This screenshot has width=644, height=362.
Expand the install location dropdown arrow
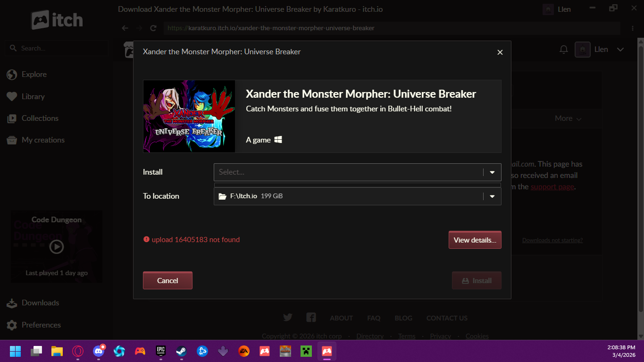[492, 196]
